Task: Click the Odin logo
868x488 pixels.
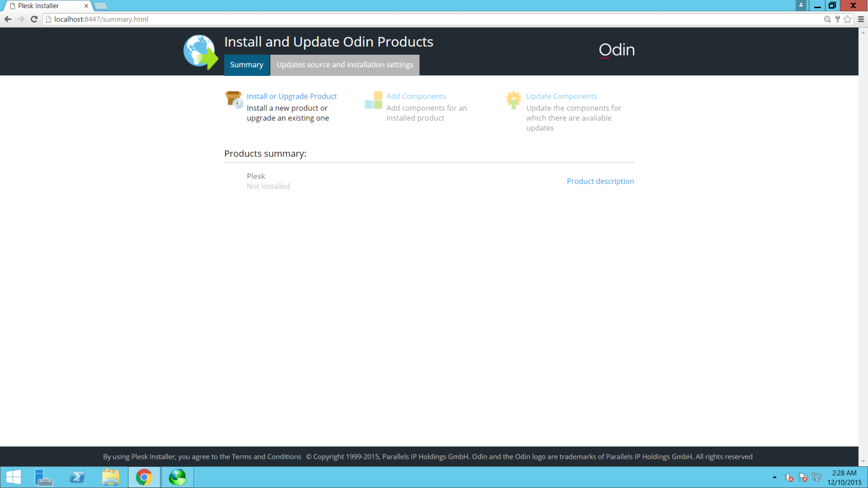Action: coord(617,50)
